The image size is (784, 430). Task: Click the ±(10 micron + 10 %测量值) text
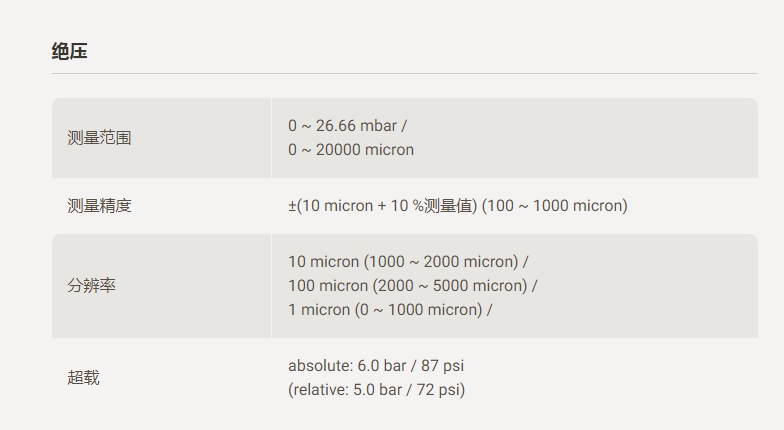[x=382, y=206]
